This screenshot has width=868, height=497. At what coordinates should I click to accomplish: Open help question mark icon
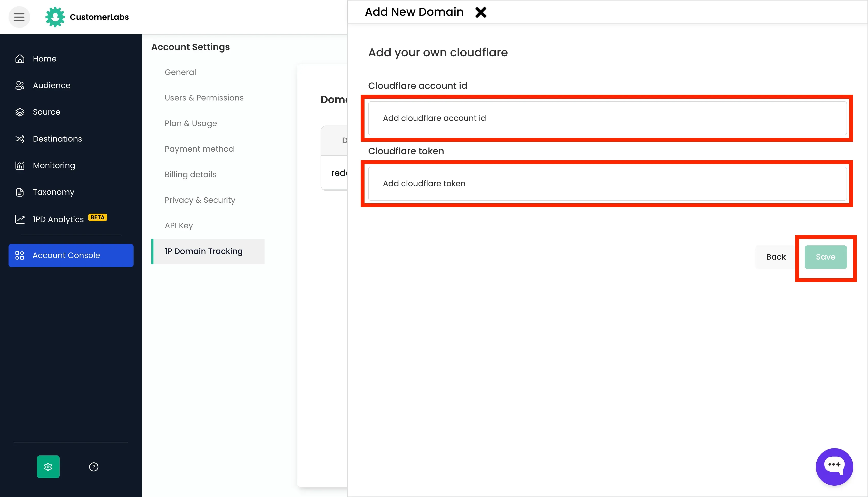[94, 467]
